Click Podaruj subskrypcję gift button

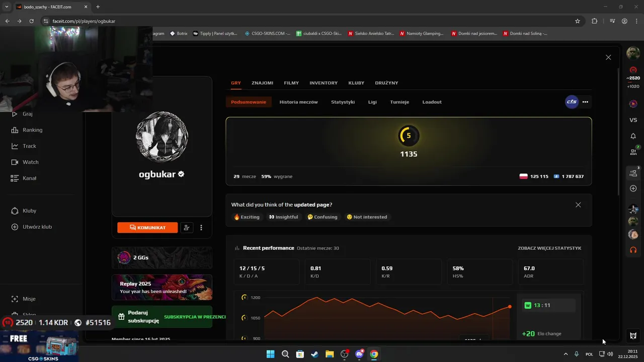pos(162,317)
